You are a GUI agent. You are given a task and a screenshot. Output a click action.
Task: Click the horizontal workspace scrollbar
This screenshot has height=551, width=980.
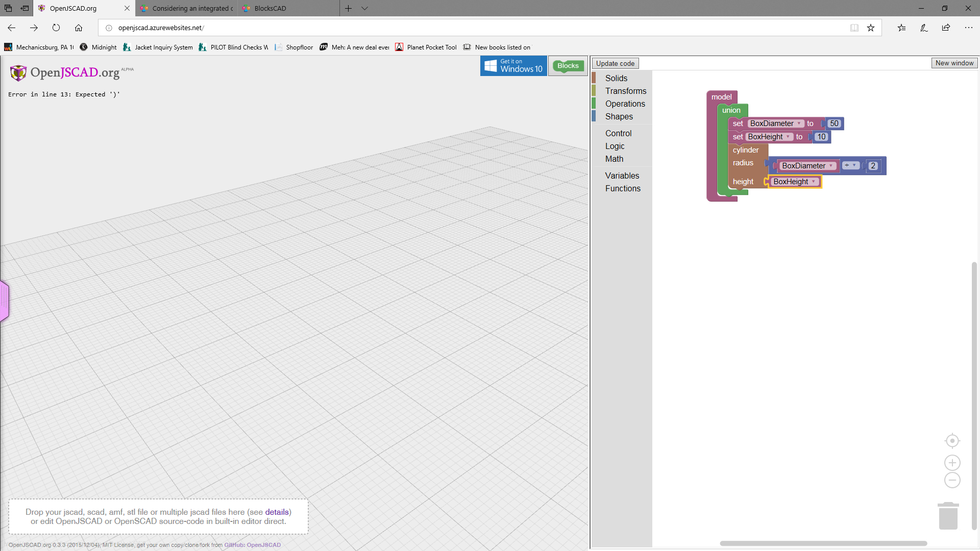(x=823, y=543)
